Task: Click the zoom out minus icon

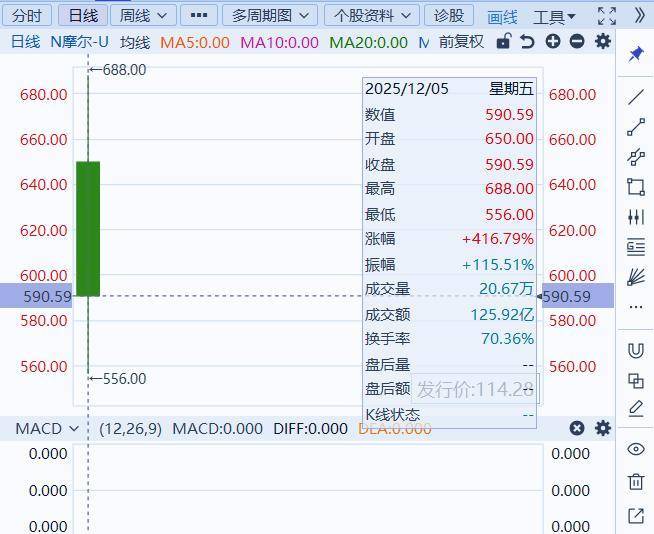Action: pos(577,42)
